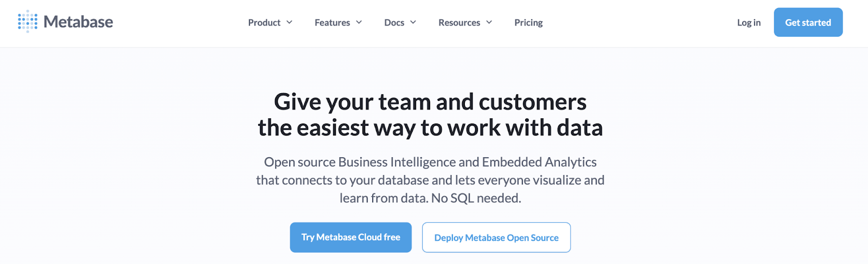Viewport: 868px width, 264px height.
Task: Expand the chevron next to Docs
Action: (x=413, y=22)
